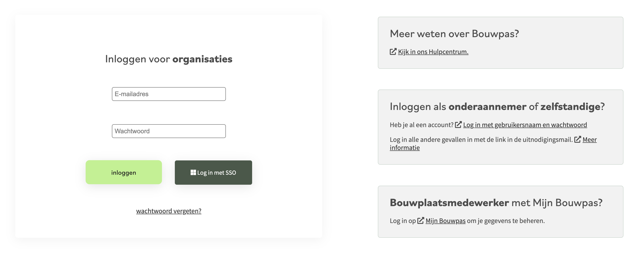
Task: Click the Bouwplaatsmedewerker met Mijn Bouwpas? heading
Action: click(x=496, y=203)
